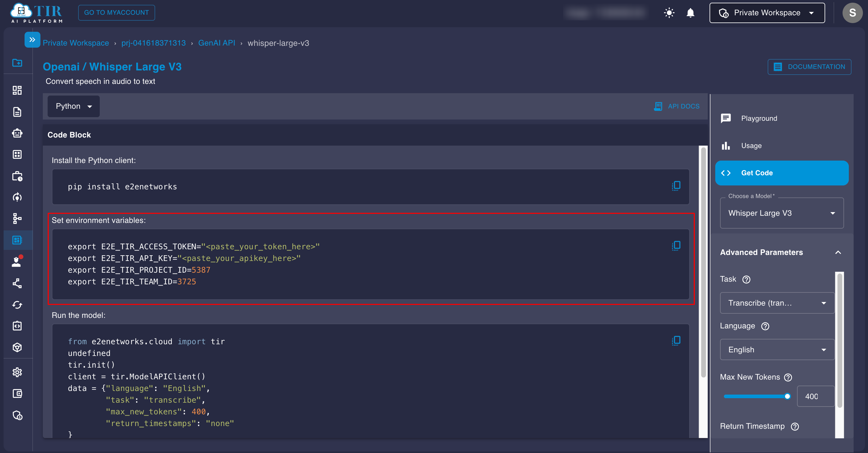The height and width of the screenshot is (453, 868).
Task: Collapse the Advanced Parameters section
Action: click(x=838, y=253)
